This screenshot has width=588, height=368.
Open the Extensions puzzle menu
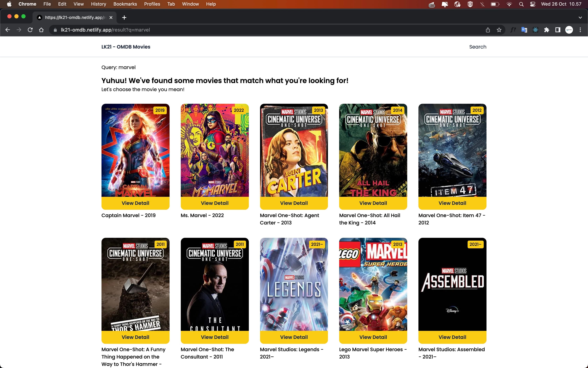click(547, 30)
